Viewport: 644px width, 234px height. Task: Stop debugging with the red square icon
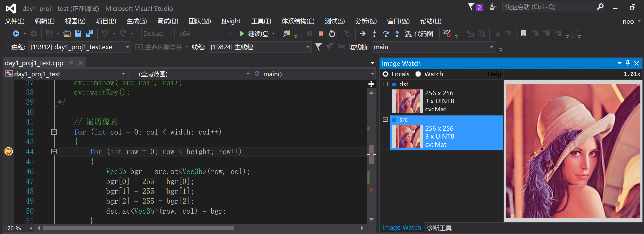tap(321, 34)
